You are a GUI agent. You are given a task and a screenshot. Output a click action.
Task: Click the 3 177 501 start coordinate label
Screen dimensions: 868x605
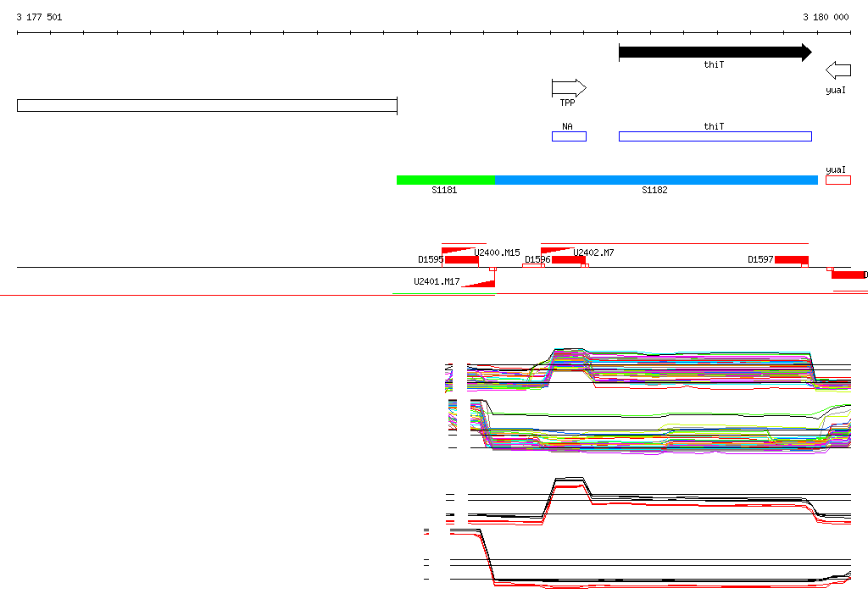39,17
